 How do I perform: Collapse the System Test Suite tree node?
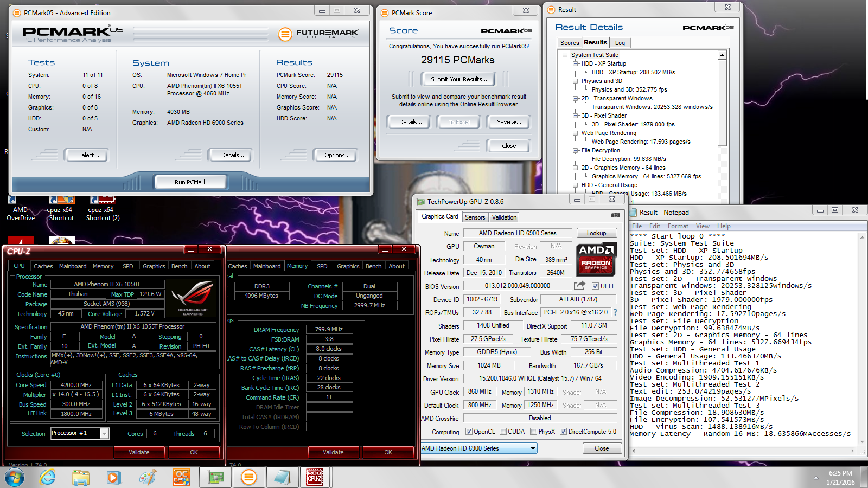(565, 55)
